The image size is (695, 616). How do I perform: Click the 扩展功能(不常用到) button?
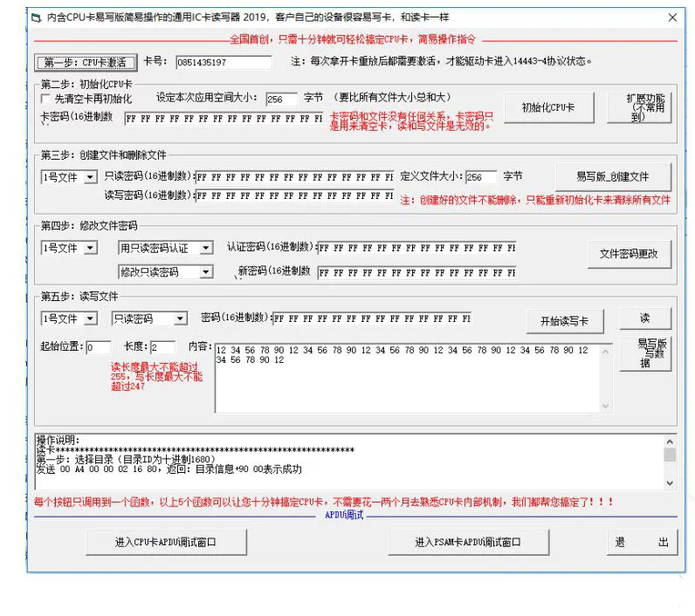click(x=639, y=107)
